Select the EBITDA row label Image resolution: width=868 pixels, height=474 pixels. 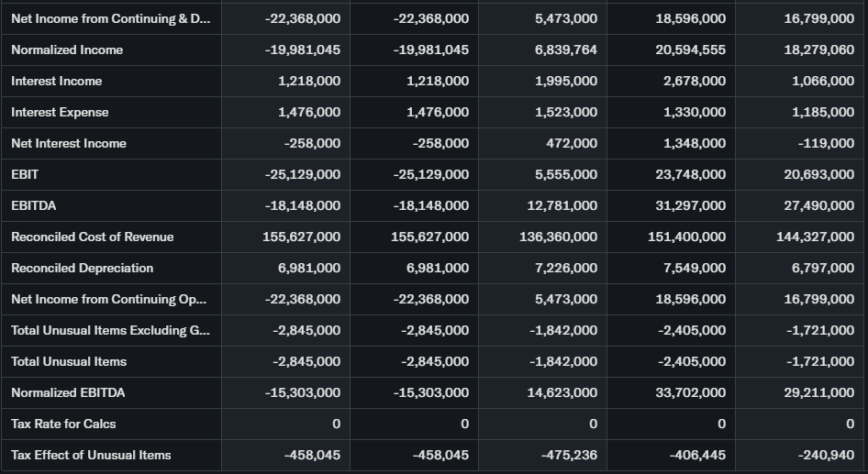click(x=33, y=205)
